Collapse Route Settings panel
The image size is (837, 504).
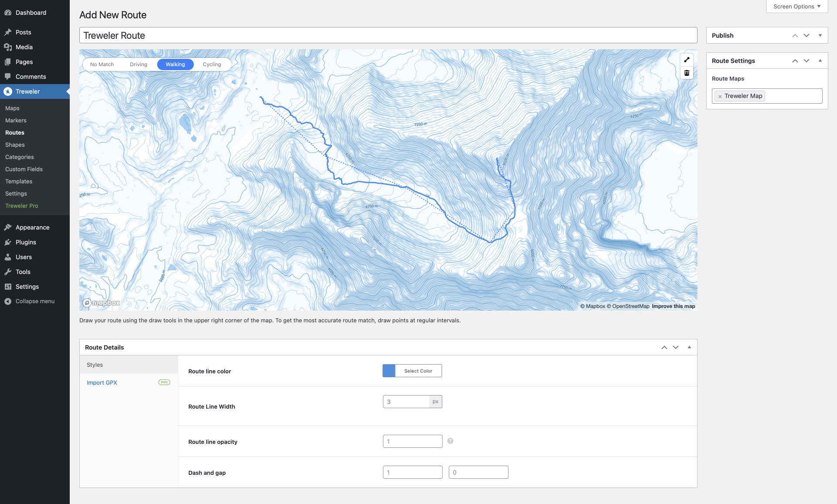[x=820, y=61]
